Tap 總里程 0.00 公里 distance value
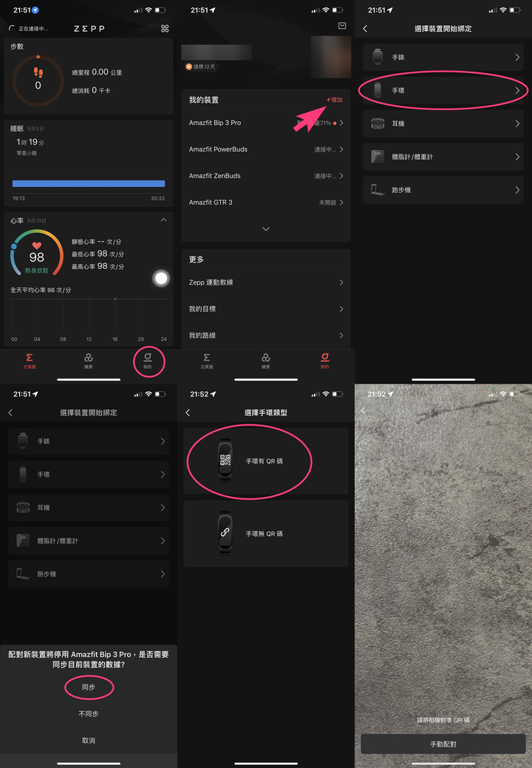The height and width of the screenshot is (768, 532). (x=97, y=72)
